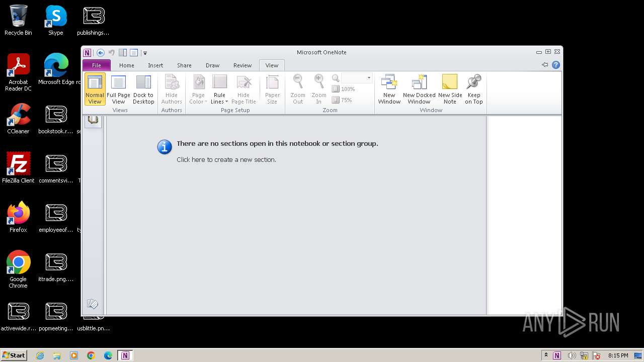
Task: Open FileZilla Client shortcut
Action: point(18,168)
